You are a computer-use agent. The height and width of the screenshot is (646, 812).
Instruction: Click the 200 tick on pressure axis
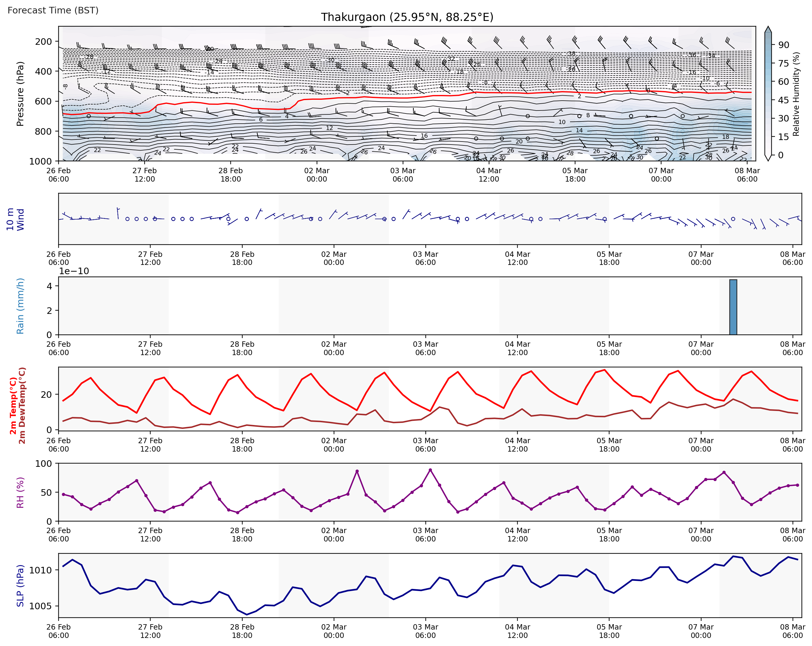point(43,42)
